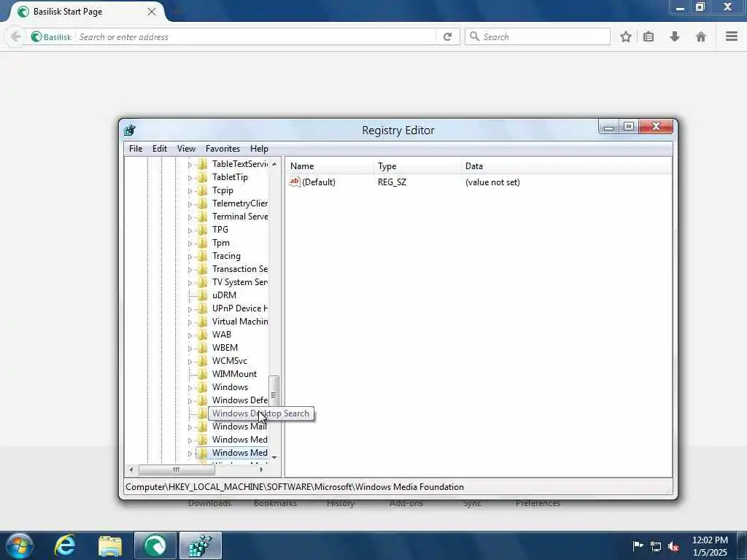Expand the TelemetryClient key
The width and height of the screenshot is (747, 560).
pos(190,204)
